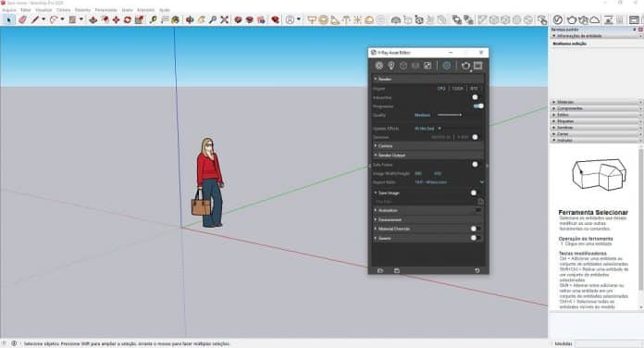Render with Asset Editor teapot button
This screenshot has height=348, width=644.
click(465, 66)
